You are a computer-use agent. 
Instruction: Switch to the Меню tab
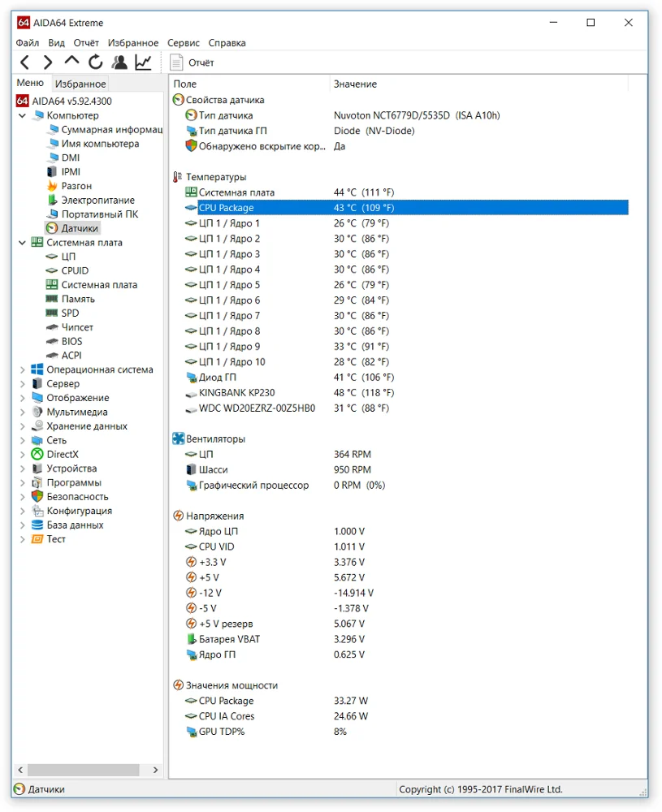pos(30,83)
